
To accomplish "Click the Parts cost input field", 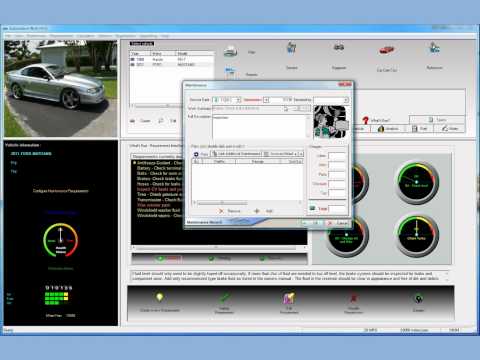I will click(337, 174).
